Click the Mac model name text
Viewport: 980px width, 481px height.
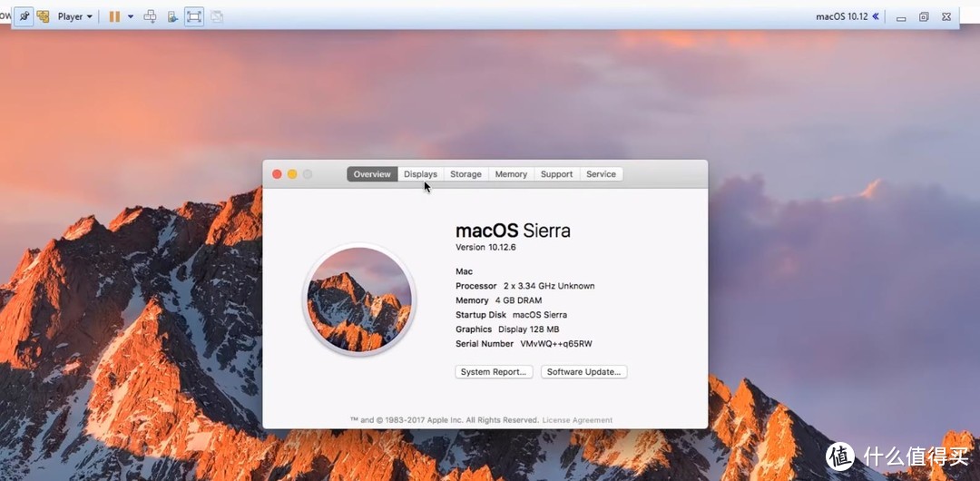[x=465, y=271]
